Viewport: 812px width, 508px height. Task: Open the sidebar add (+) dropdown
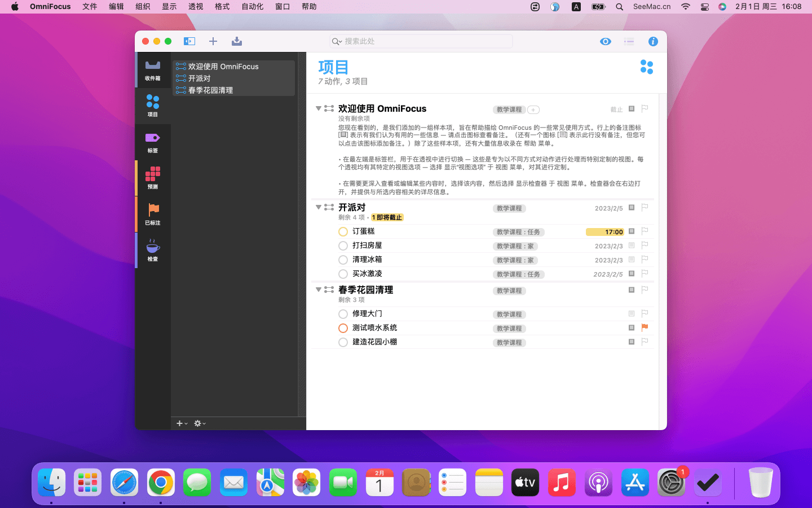[182, 423]
